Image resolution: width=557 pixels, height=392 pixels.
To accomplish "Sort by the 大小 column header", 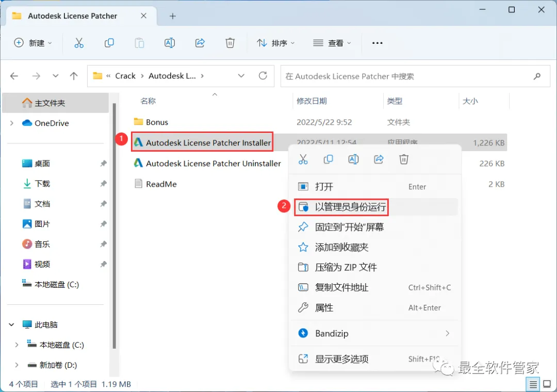I will (x=470, y=101).
